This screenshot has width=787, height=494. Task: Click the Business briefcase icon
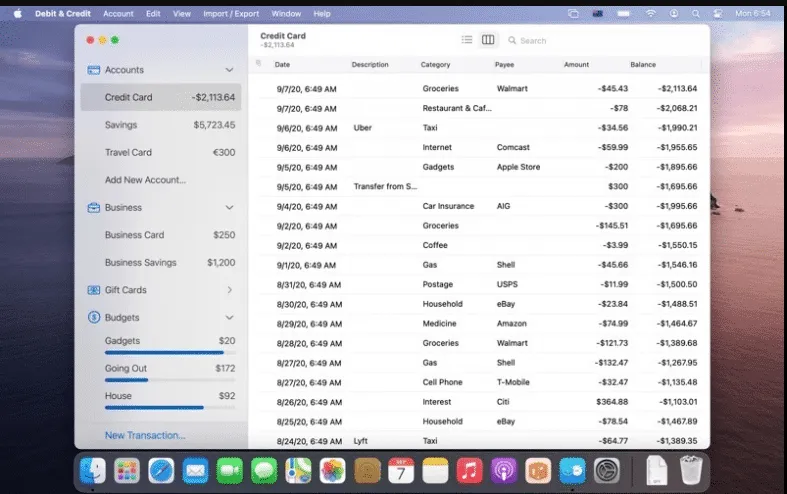93,207
